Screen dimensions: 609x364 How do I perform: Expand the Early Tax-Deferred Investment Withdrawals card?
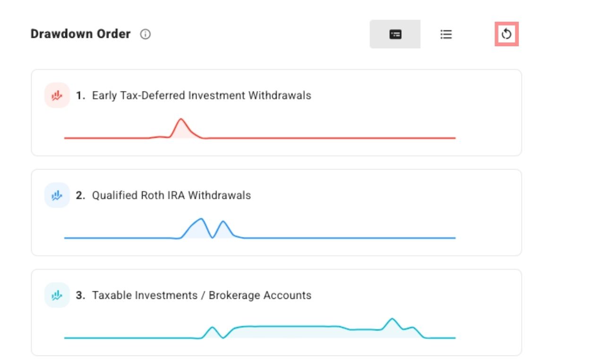(x=275, y=112)
